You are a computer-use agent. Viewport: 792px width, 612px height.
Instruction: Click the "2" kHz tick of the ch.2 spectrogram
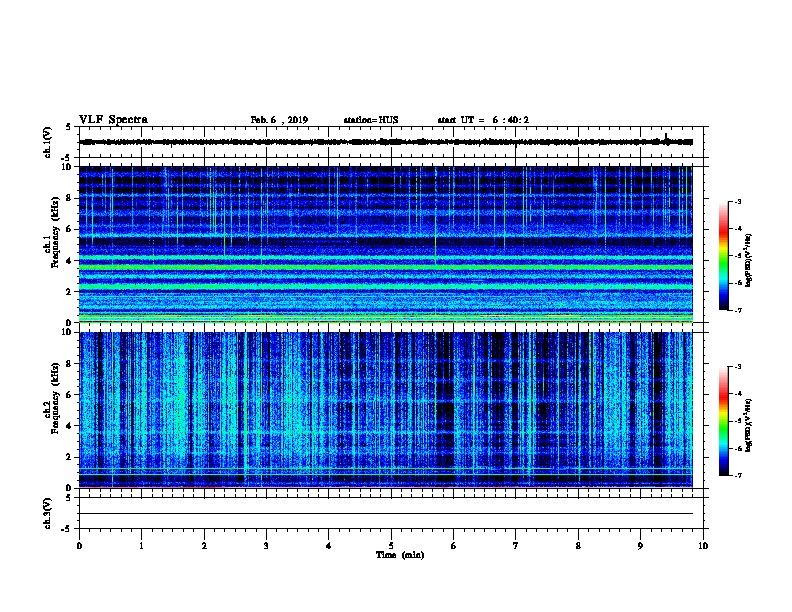coord(71,457)
